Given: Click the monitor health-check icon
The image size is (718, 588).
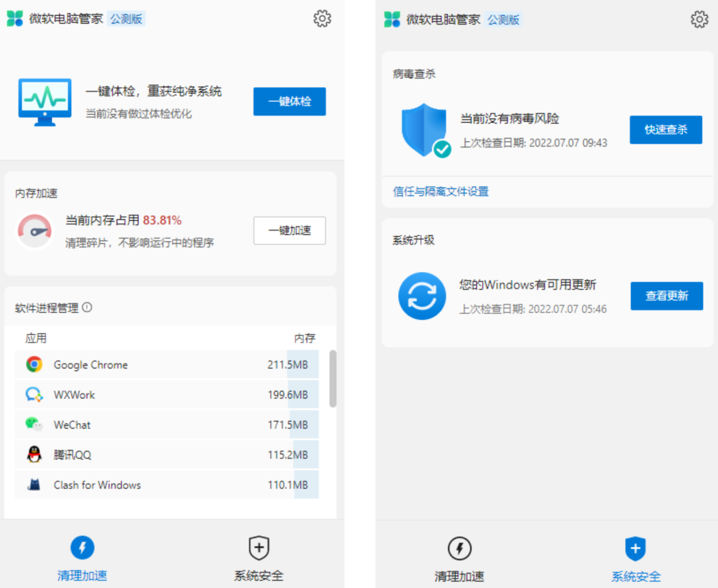Looking at the screenshot, I should 45,102.
